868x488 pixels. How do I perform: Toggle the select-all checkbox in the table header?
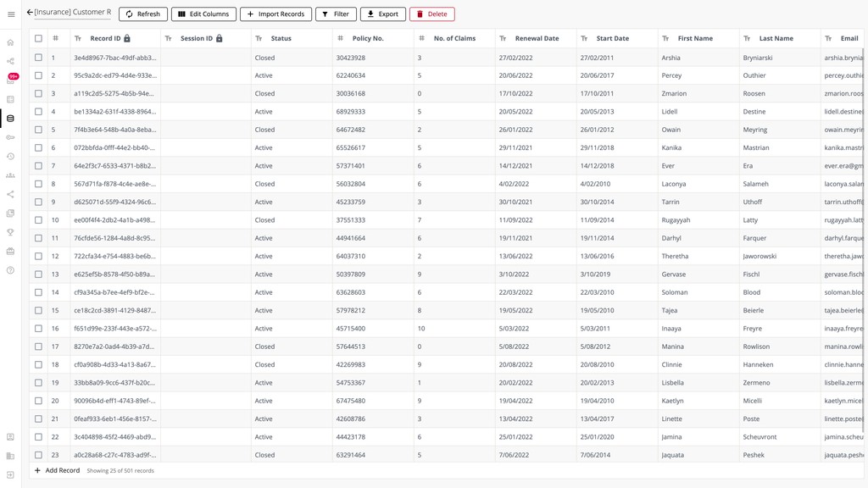coord(38,38)
